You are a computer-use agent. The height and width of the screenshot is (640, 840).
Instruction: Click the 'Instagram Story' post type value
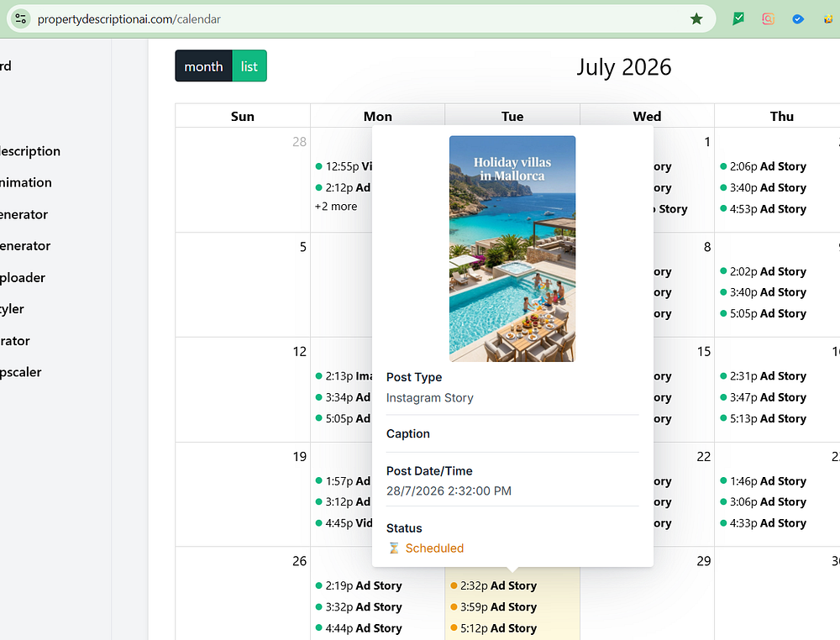(429, 398)
